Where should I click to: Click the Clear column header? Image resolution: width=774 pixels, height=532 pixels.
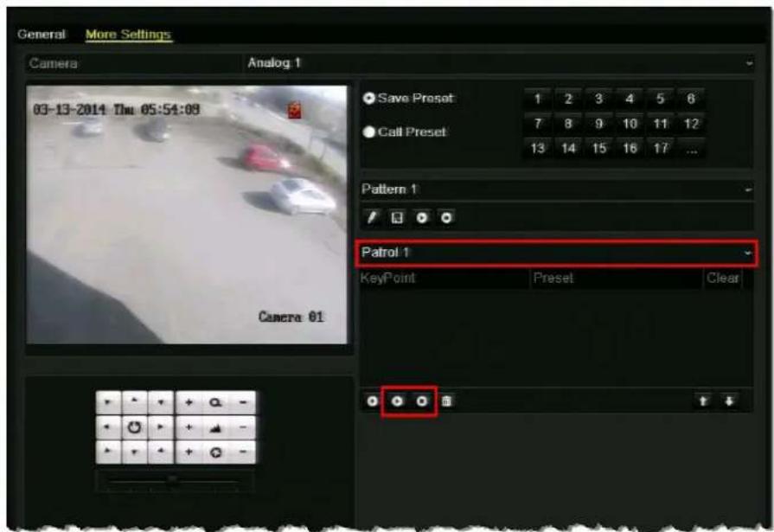coord(723,278)
